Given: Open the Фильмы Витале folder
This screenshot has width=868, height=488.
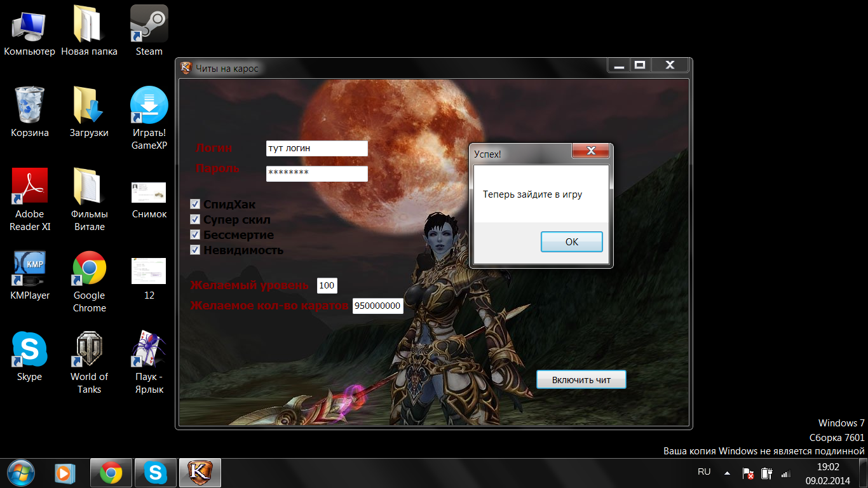Looking at the screenshot, I should point(89,201).
